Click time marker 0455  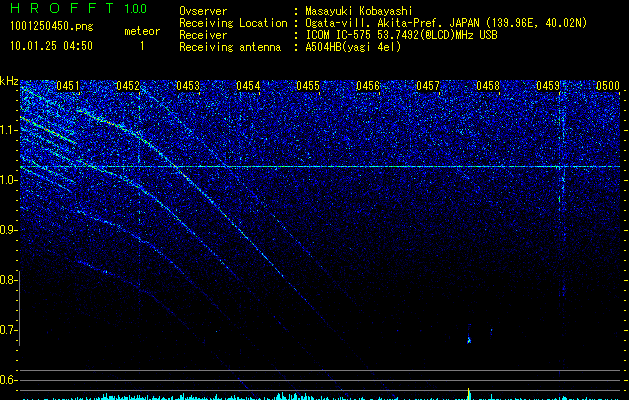click(x=308, y=86)
